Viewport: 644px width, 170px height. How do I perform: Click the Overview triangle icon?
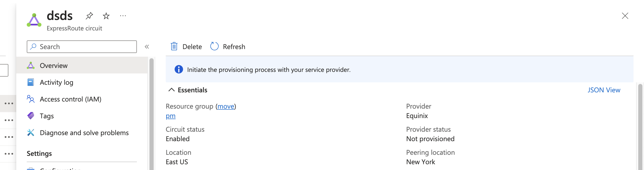coord(31,65)
